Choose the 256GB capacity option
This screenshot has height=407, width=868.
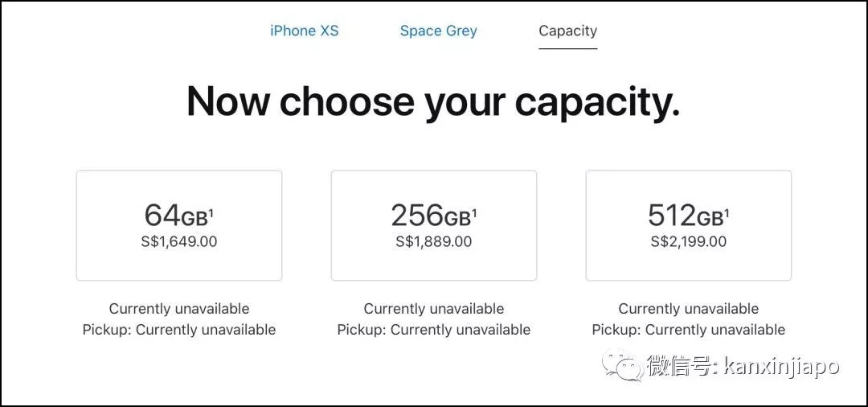(434, 225)
